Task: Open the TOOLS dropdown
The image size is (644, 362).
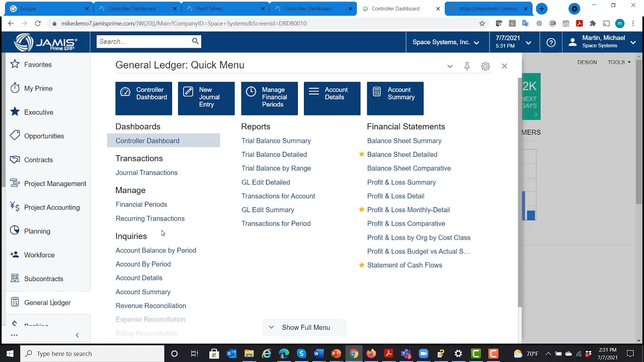Action: (x=619, y=62)
